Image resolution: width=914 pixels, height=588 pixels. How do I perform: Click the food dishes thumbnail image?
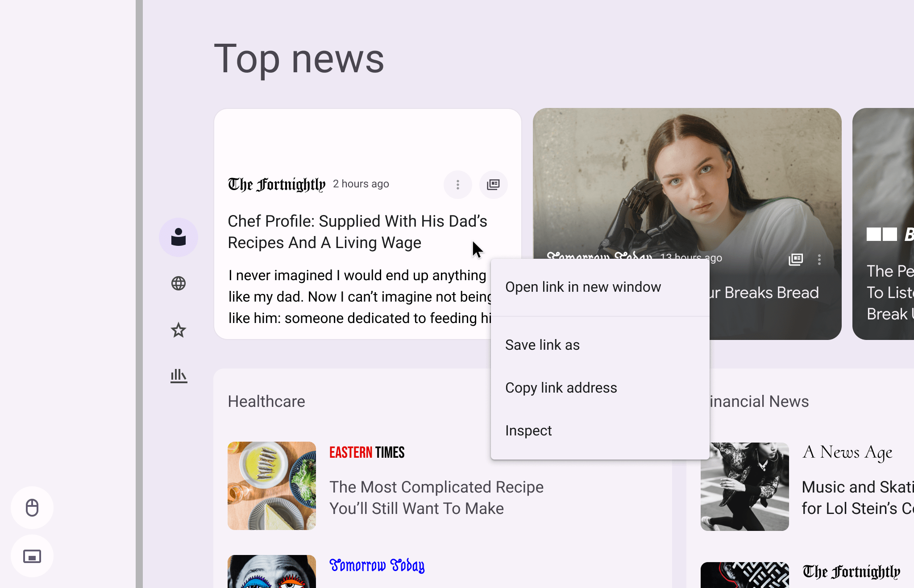(x=271, y=485)
